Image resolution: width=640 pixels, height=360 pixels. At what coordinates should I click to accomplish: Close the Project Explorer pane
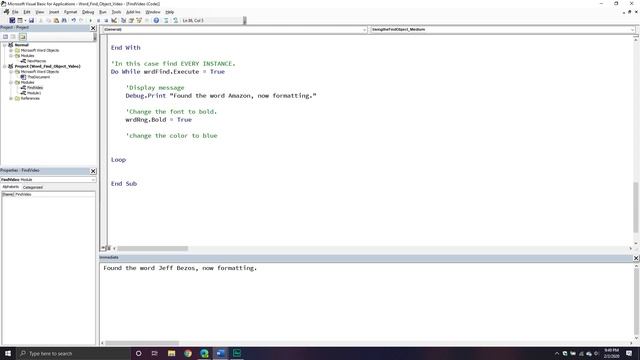(x=93, y=28)
